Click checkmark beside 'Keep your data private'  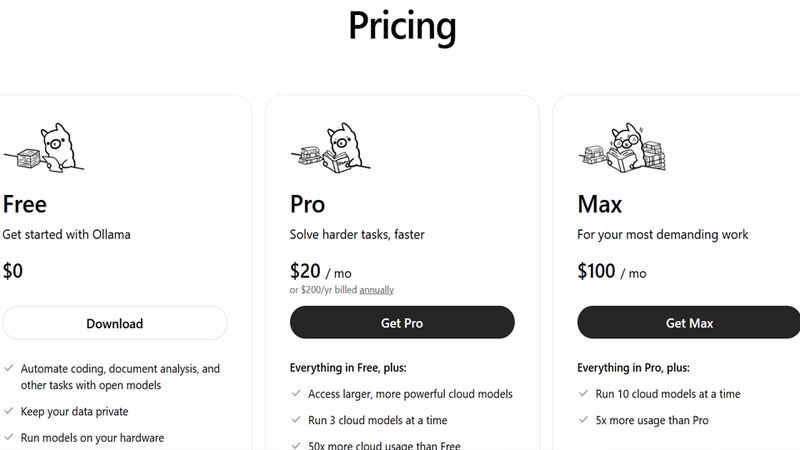point(9,411)
